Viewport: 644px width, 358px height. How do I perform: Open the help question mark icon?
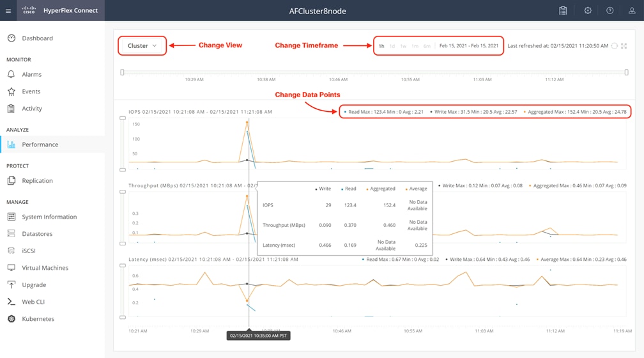point(610,11)
